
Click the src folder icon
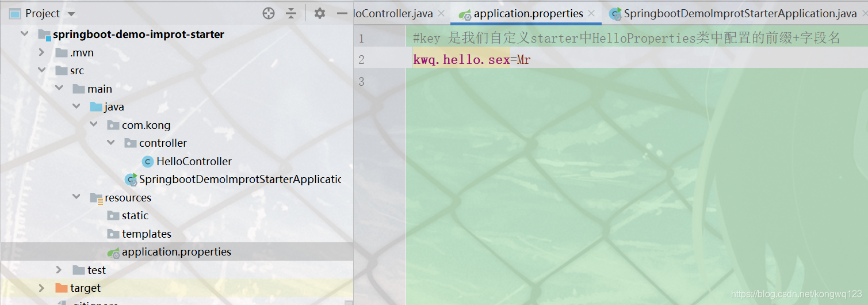pyautogui.click(x=62, y=71)
